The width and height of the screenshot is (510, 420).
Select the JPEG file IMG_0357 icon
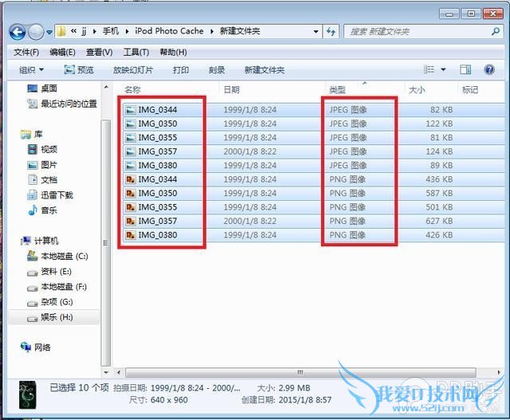(131, 151)
